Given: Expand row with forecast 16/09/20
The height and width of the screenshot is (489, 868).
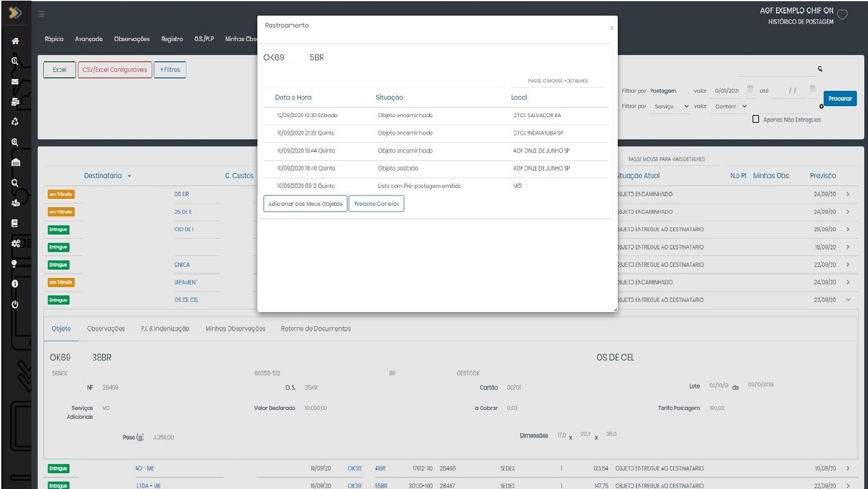Looking at the screenshot, I should (848, 468).
